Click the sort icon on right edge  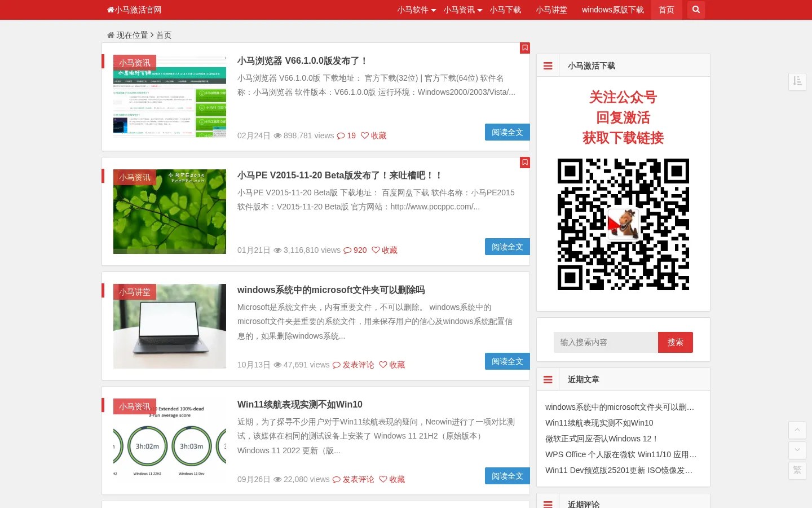797,81
